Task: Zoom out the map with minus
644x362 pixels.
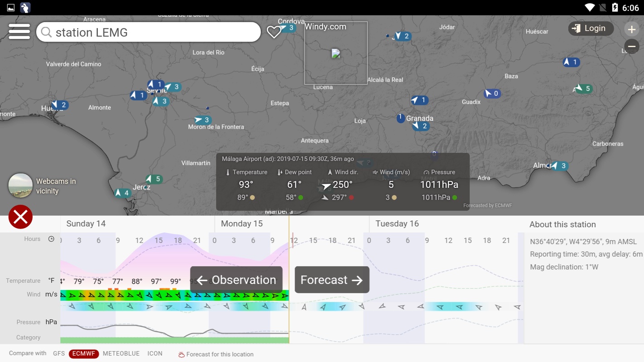Action: [x=631, y=46]
